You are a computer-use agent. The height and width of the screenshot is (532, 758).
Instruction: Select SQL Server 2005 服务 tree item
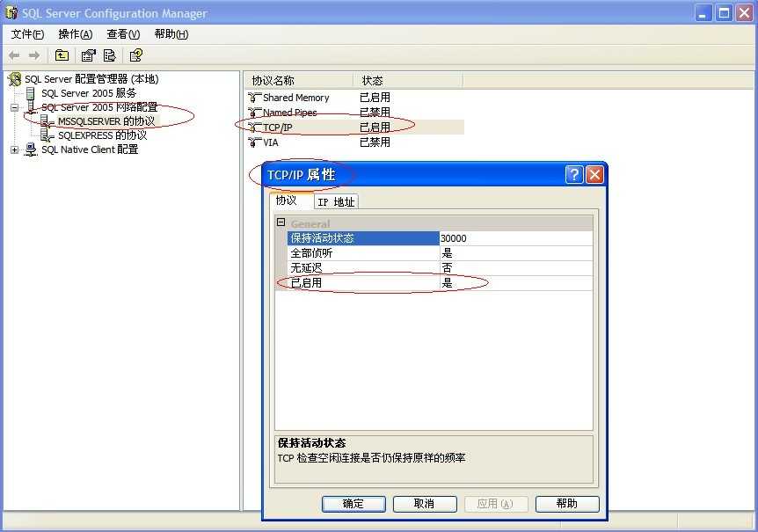pyautogui.click(x=89, y=93)
